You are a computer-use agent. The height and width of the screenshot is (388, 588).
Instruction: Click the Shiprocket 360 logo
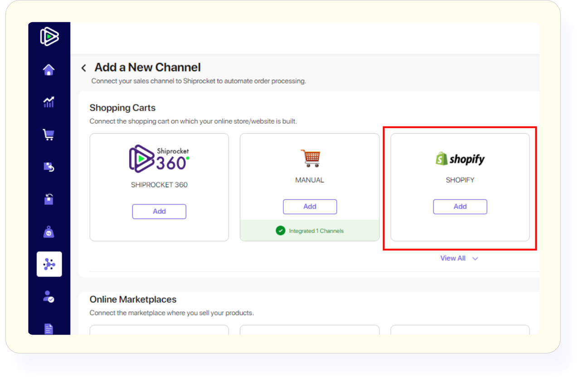point(159,158)
